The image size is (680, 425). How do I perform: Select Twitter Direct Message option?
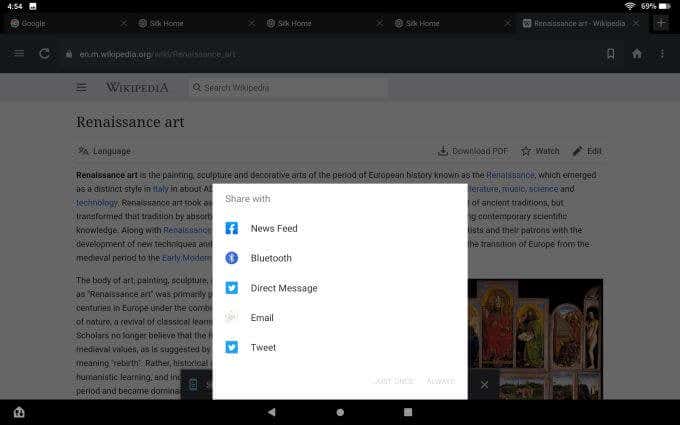coord(340,288)
